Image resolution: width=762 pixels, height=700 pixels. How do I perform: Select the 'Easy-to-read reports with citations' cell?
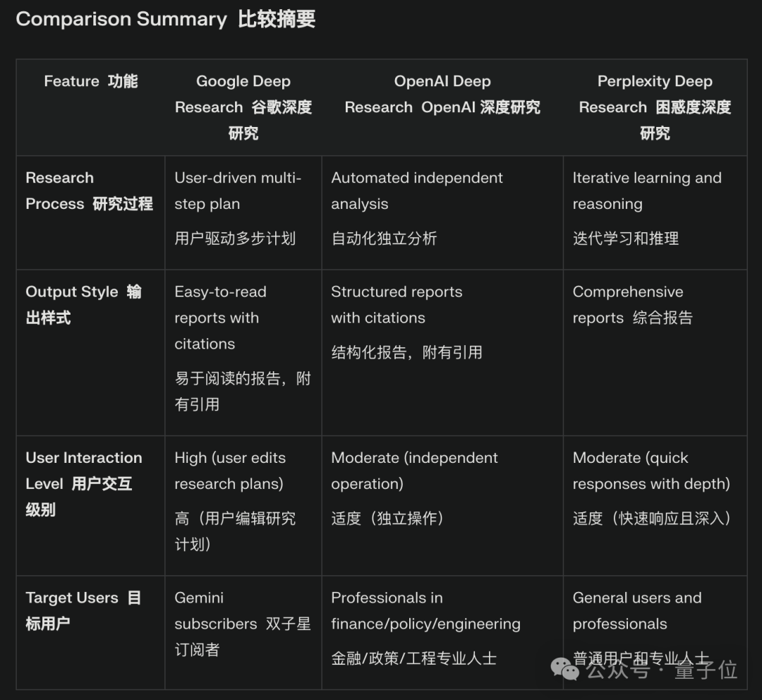pos(242,347)
